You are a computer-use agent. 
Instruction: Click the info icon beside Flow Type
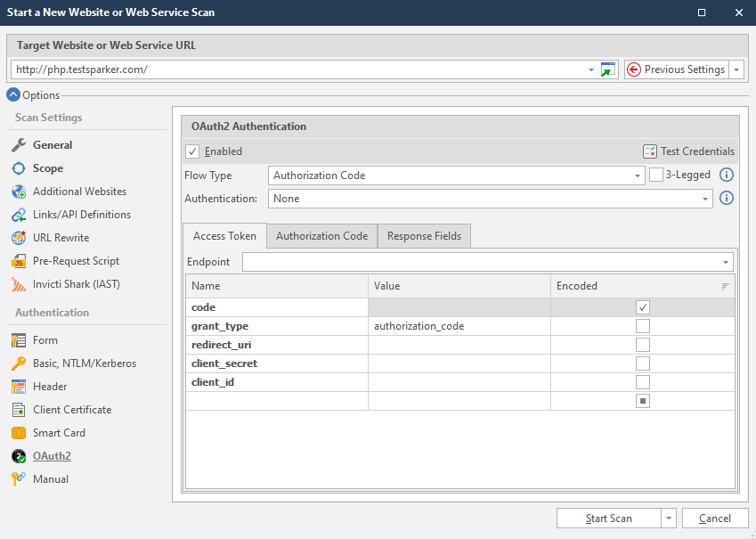pyautogui.click(x=726, y=175)
